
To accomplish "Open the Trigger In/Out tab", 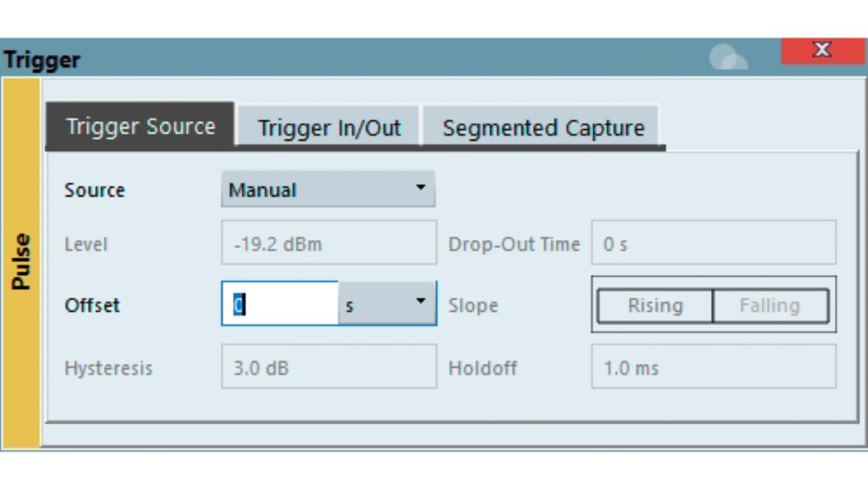I will tap(329, 129).
